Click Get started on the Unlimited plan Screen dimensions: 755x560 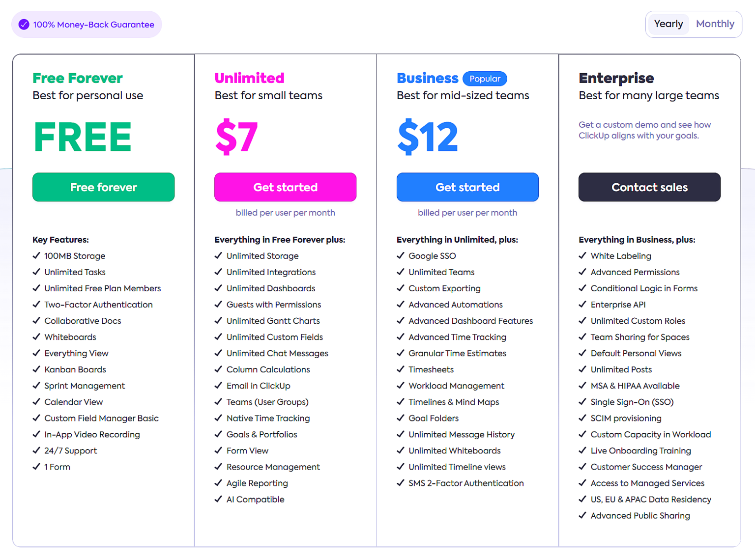coord(285,187)
